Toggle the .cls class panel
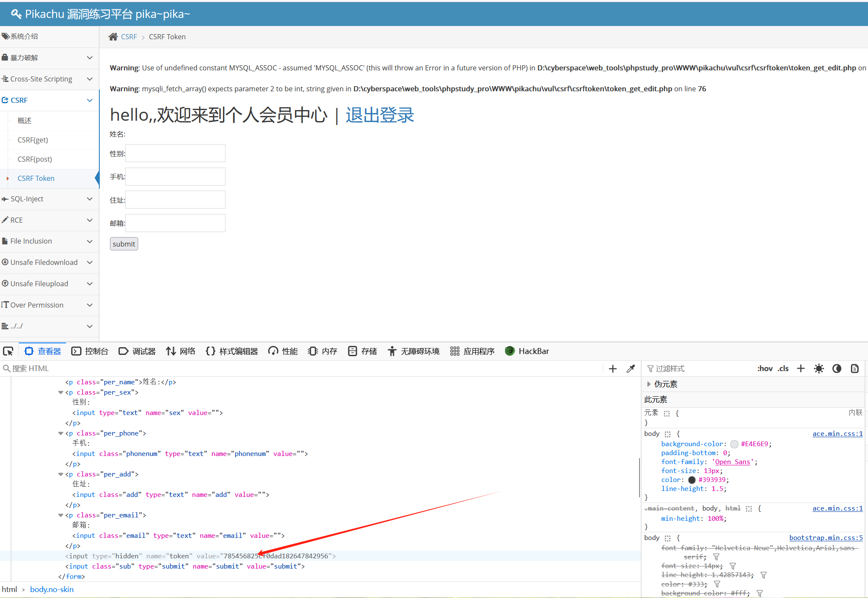Viewport: 868px width, 598px height. [783, 369]
